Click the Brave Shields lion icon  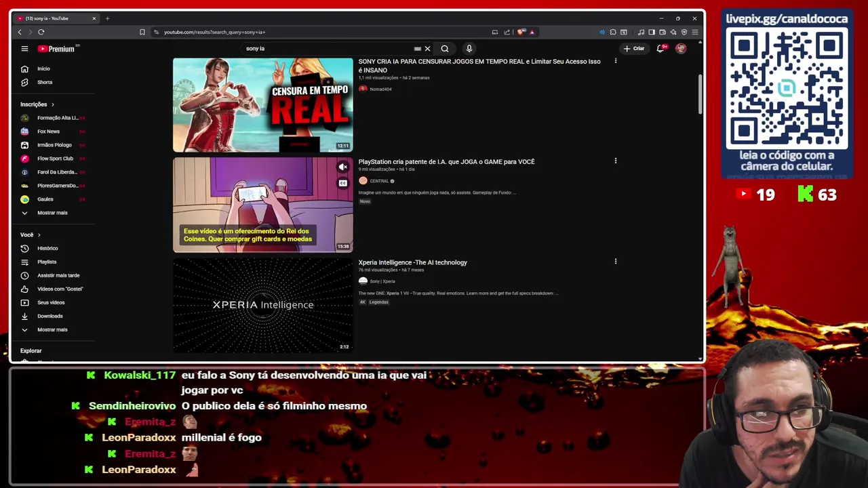521,32
